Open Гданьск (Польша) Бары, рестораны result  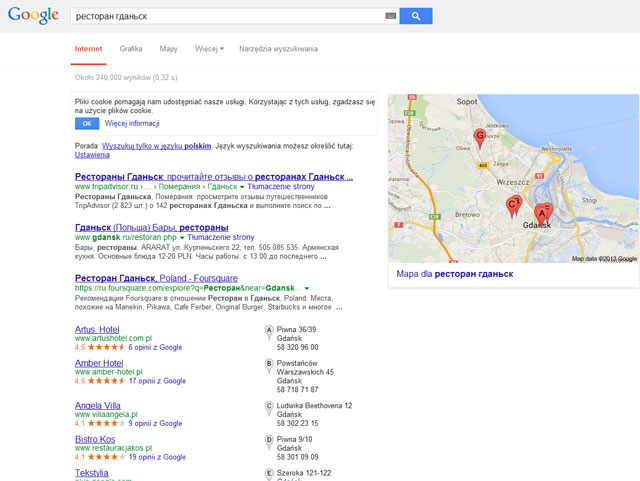[151, 227]
